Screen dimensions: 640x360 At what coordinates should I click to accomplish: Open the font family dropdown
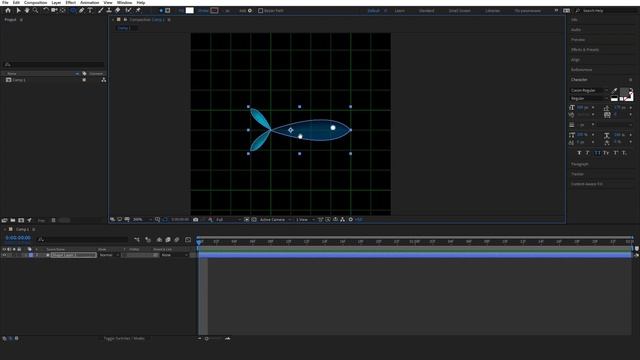(x=589, y=91)
